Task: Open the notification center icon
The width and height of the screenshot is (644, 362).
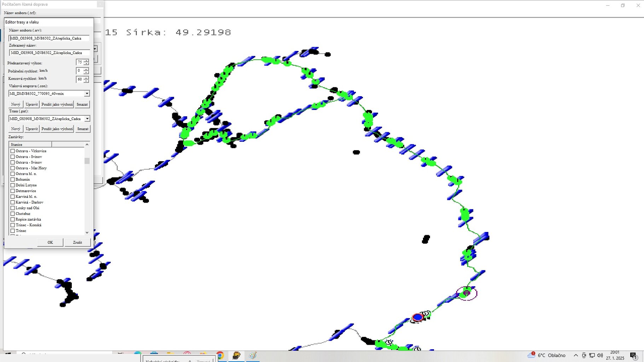Action: [x=633, y=356]
